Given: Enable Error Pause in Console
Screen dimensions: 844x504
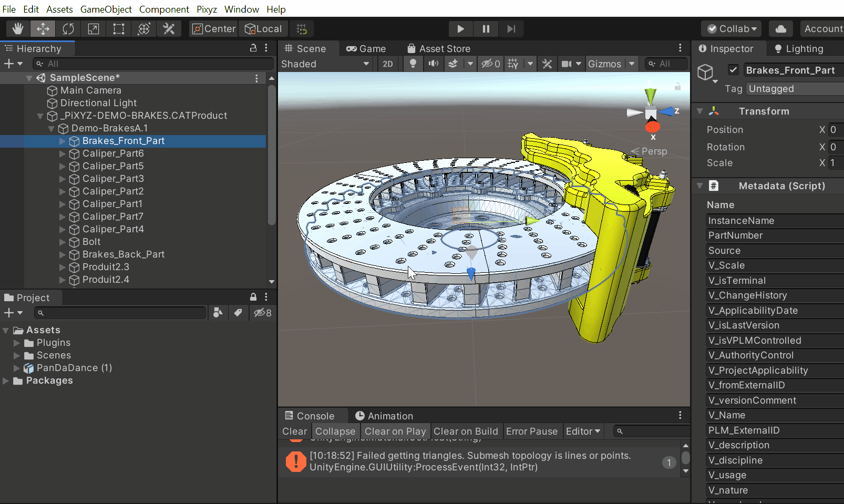Looking at the screenshot, I should (x=531, y=431).
